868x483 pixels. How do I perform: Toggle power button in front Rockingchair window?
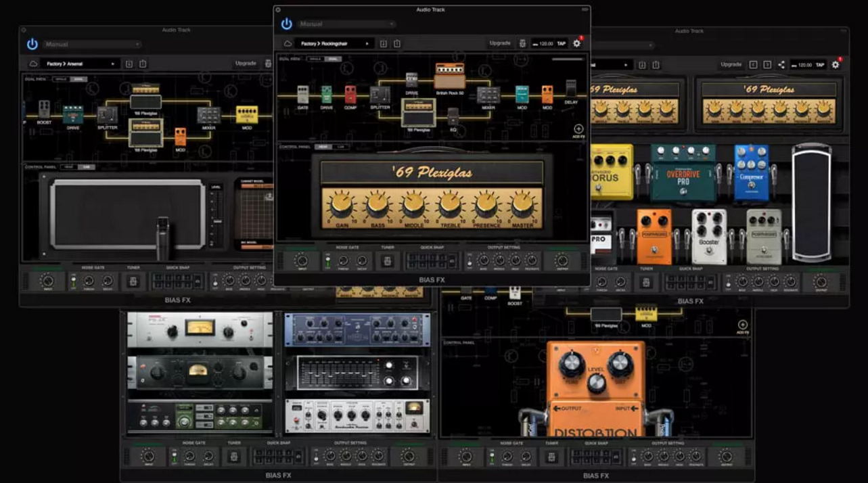coord(286,24)
